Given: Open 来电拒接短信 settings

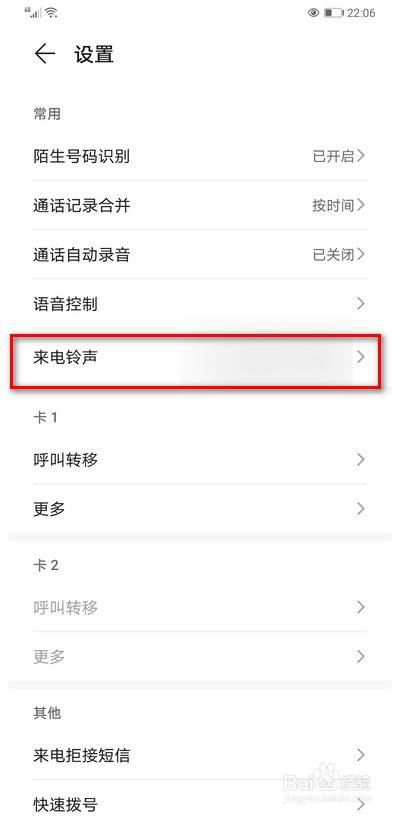Looking at the screenshot, I should pos(200,755).
